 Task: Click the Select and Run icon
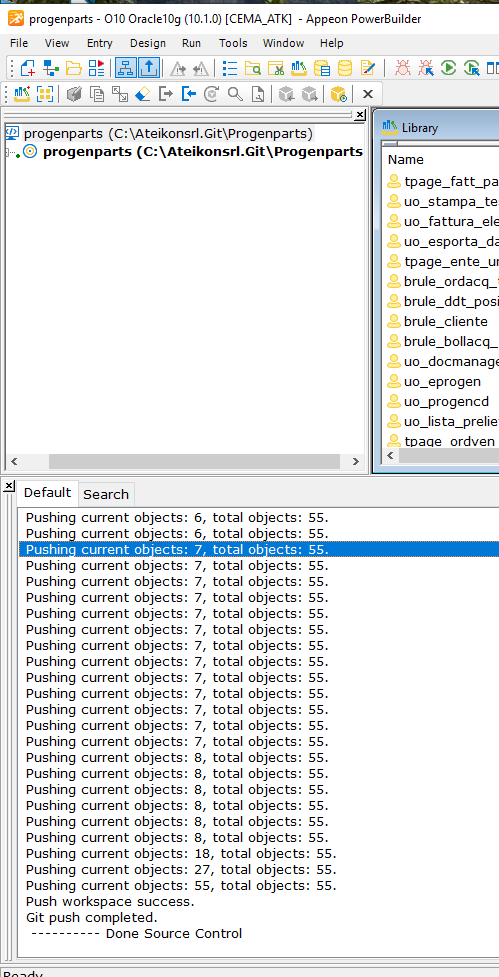[472, 67]
